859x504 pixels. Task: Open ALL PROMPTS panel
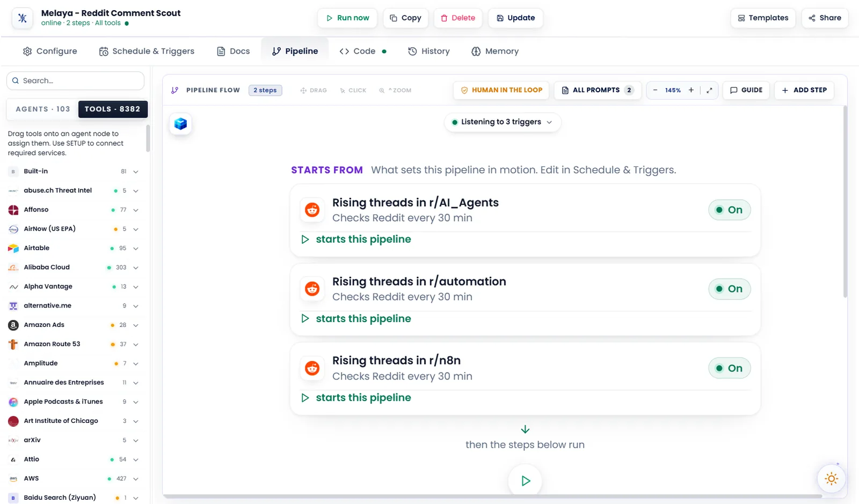[598, 90]
